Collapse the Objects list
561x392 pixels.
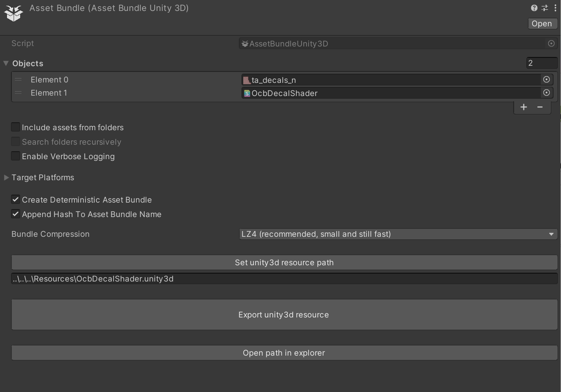pyautogui.click(x=6, y=63)
